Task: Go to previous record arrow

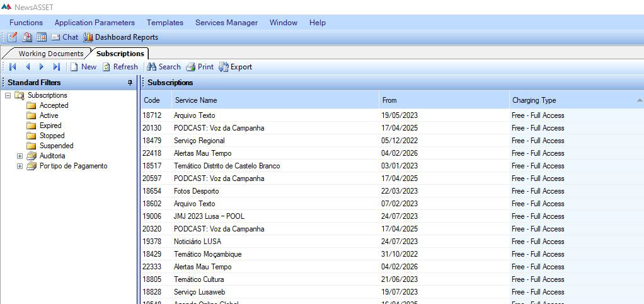Action: [x=28, y=67]
